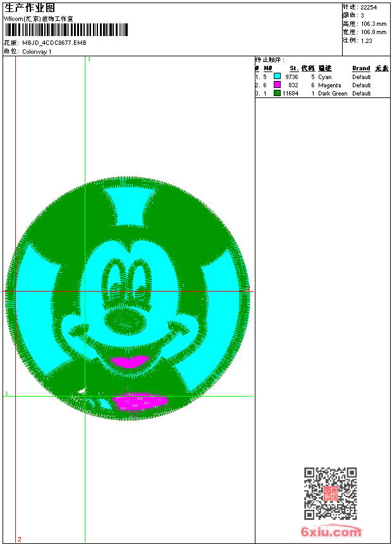Screen dimensions: 392x544
Task: Click the Magenta description text
Action: coord(329,85)
